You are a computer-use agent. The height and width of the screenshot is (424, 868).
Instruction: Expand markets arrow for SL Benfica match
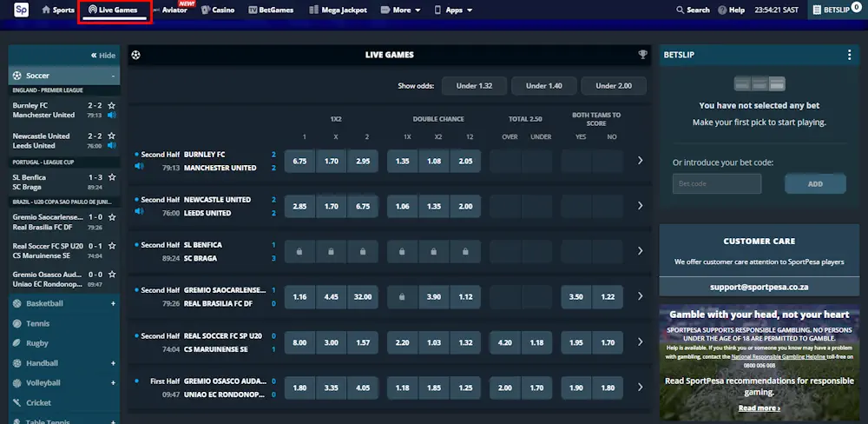tap(641, 251)
